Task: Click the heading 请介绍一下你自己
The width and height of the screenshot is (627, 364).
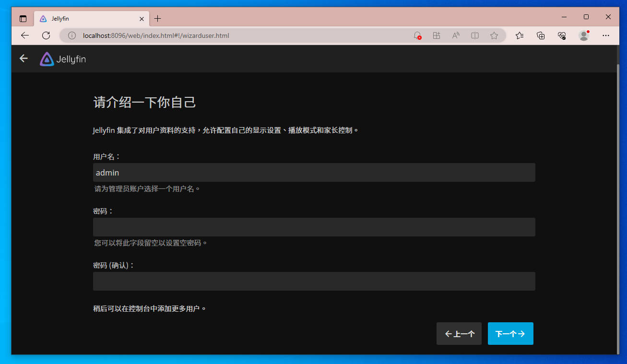Action: tap(144, 102)
